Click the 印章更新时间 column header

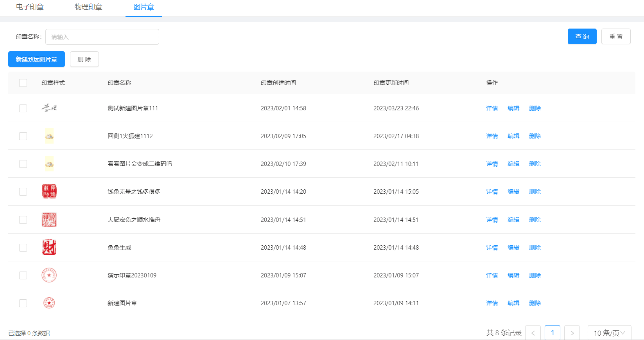(x=391, y=83)
